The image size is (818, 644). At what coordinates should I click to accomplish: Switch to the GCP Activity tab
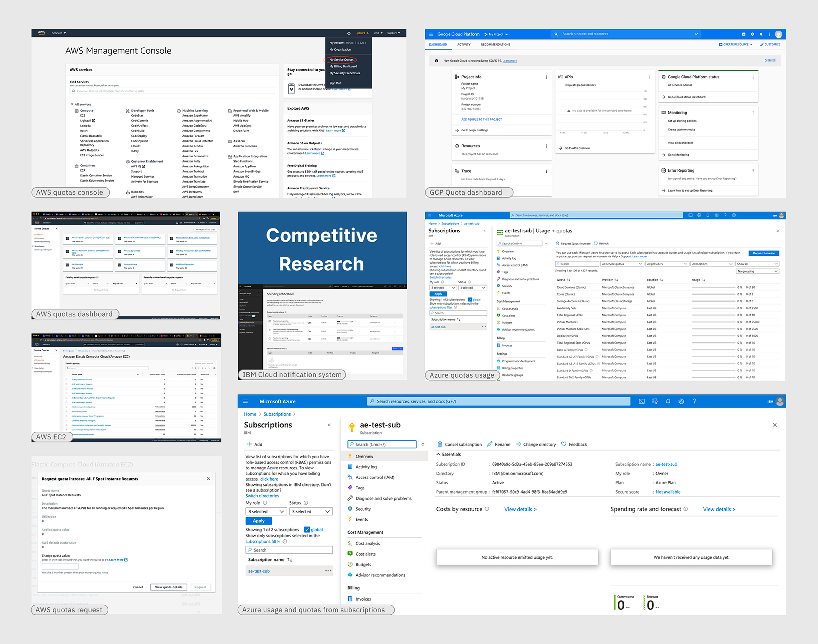464,45
